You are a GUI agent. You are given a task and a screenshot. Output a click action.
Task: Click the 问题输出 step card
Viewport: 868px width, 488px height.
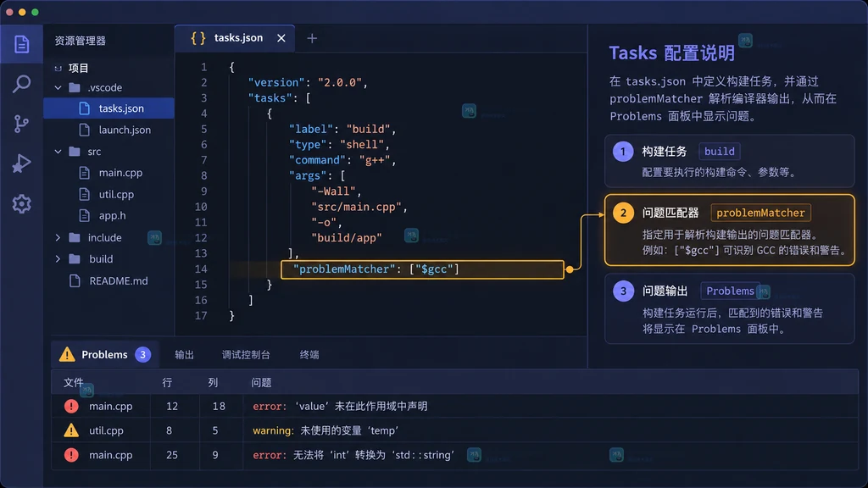(x=729, y=308)
